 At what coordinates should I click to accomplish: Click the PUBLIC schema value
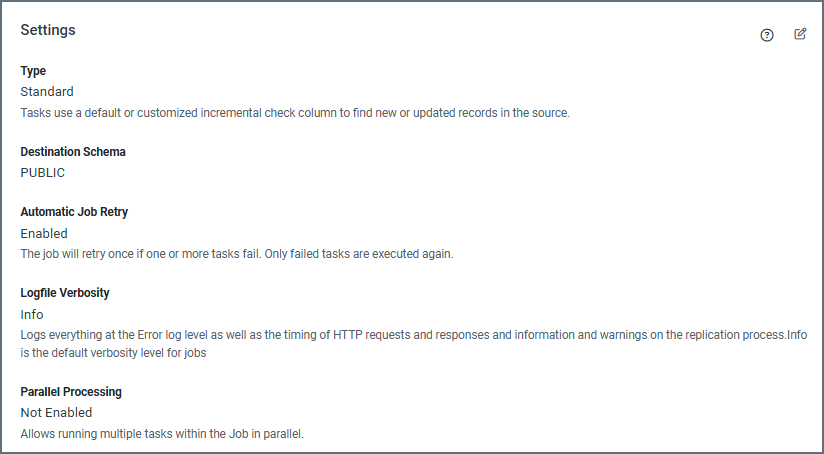coord(43,173)
